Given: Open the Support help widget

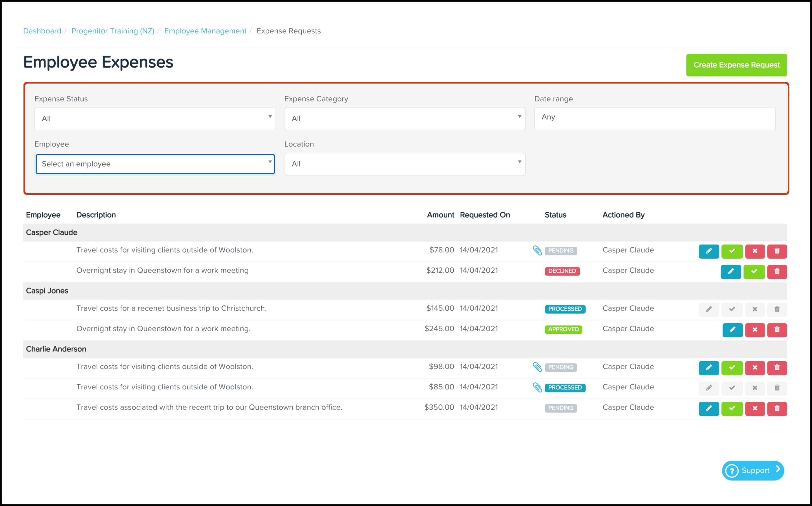Looking at the screenshot, I should pos(753,470).
